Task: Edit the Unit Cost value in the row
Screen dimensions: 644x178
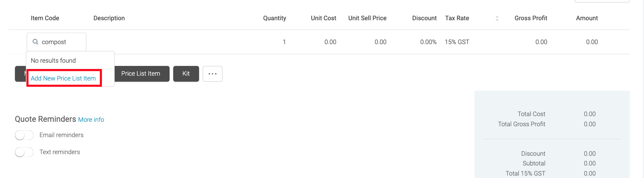Action: [330, 42]
